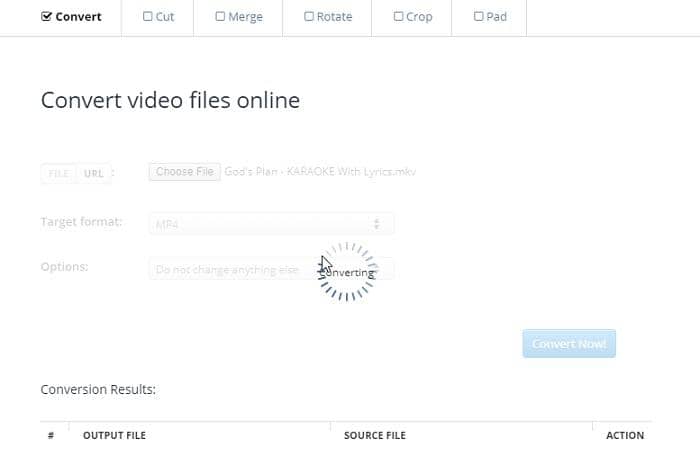Switch input source to URL
700x465 pixels.
click(94, 174)
